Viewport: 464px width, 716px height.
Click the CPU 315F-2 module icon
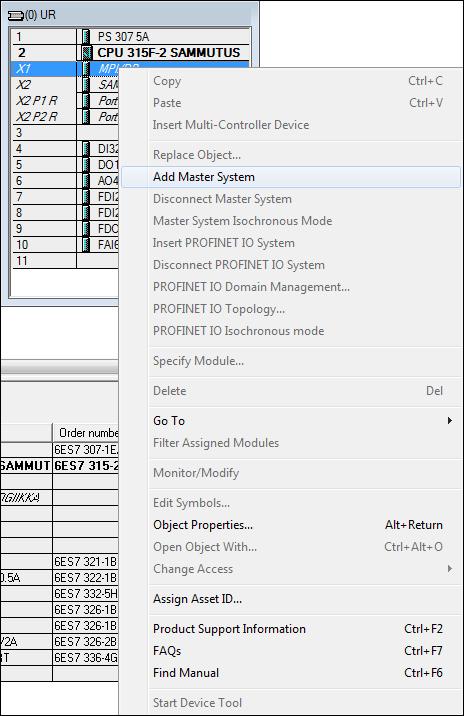pyautogui.click(x=86, y=53)
